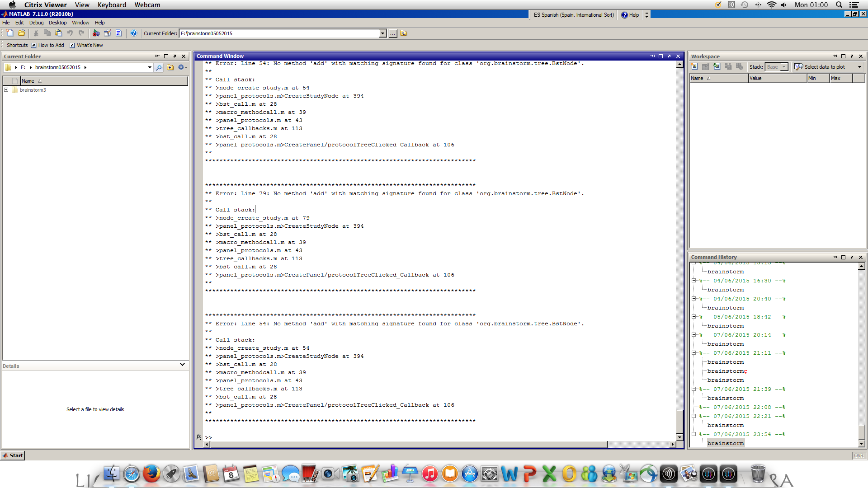Collapse the 04/06/2015 16:30 history group
The width and height of the screenshot is (868, 488).
click(694, 281)
